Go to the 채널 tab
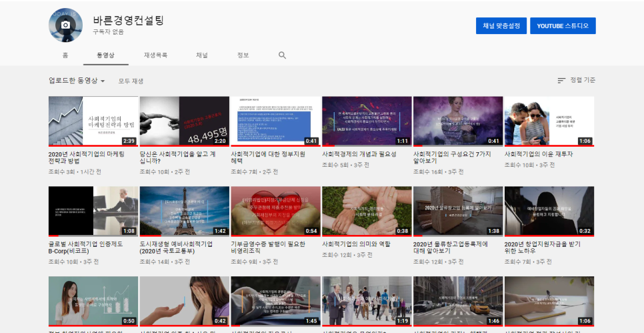The width and height of the screenshot is (644, 333). 201,55
